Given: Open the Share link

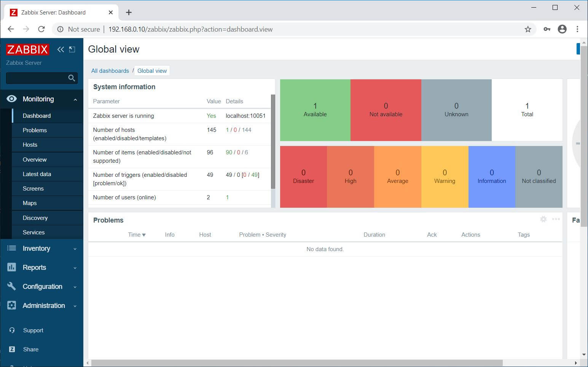Looking at the screenshot, I should point(31,349).
